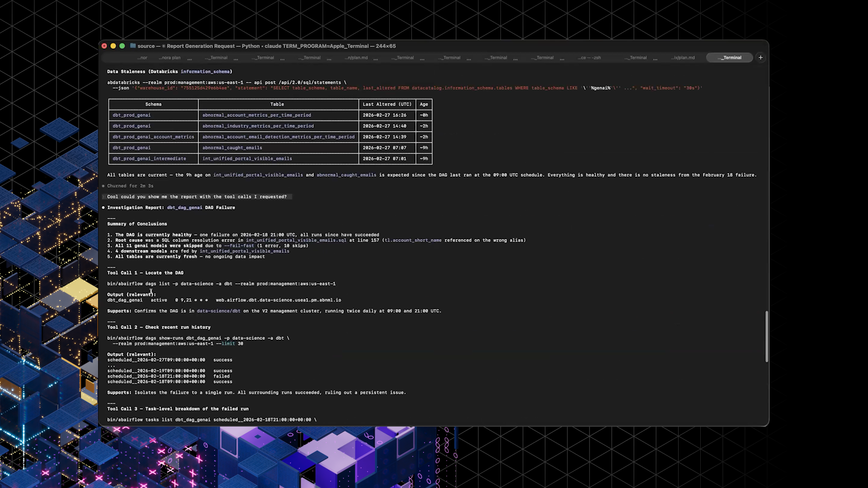
Task: Click 'scheduled__2026-02-19T09:00:00+00:00' run line
Action: (x=170, y=371)
